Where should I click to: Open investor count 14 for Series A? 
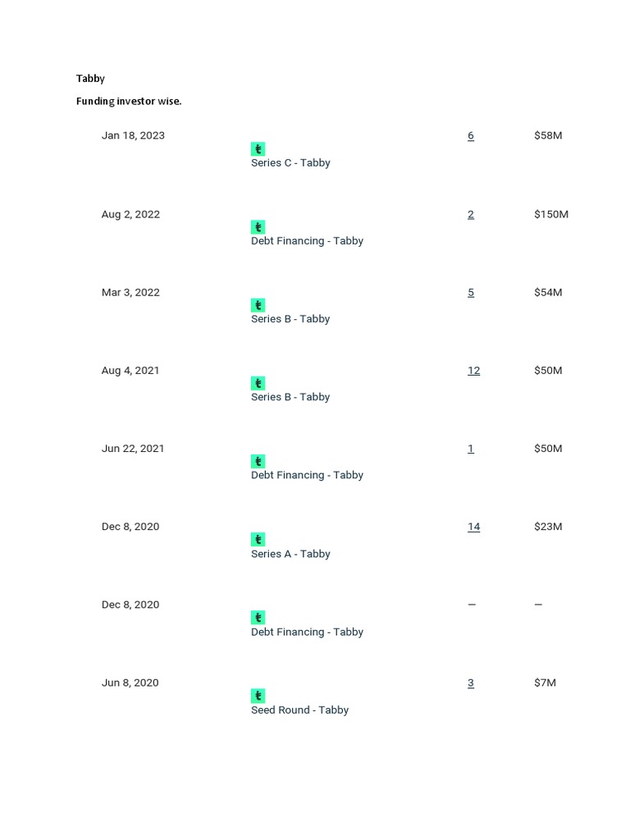[x=473, y=527]
